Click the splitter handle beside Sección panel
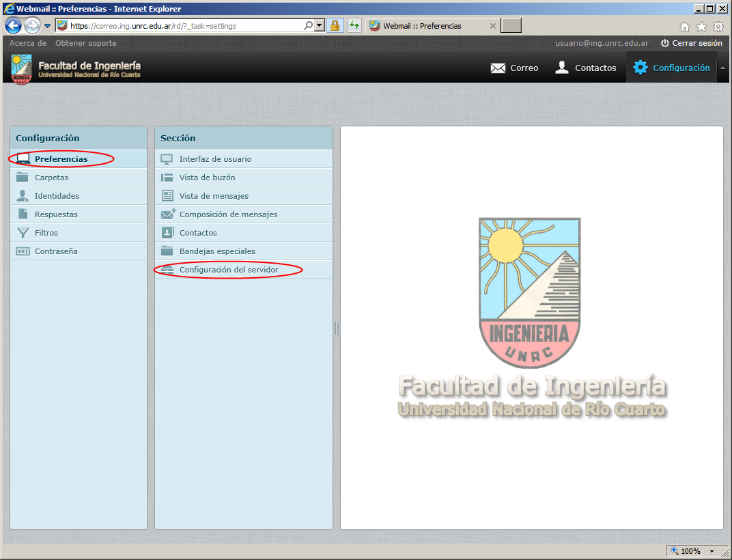Viewport: 732px width, 560px height. click(337, 328)
